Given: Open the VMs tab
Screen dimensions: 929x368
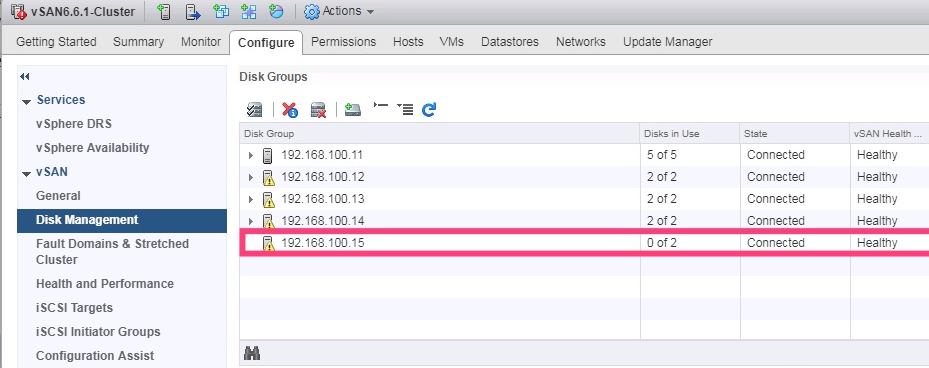Looking at the screenshot, I should pos(451,42).
